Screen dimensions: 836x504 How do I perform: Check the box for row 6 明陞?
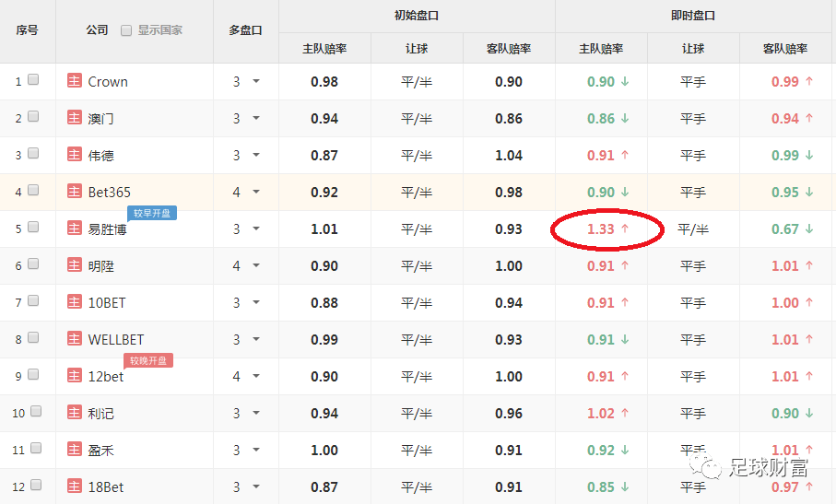click(x=33, y=264)
